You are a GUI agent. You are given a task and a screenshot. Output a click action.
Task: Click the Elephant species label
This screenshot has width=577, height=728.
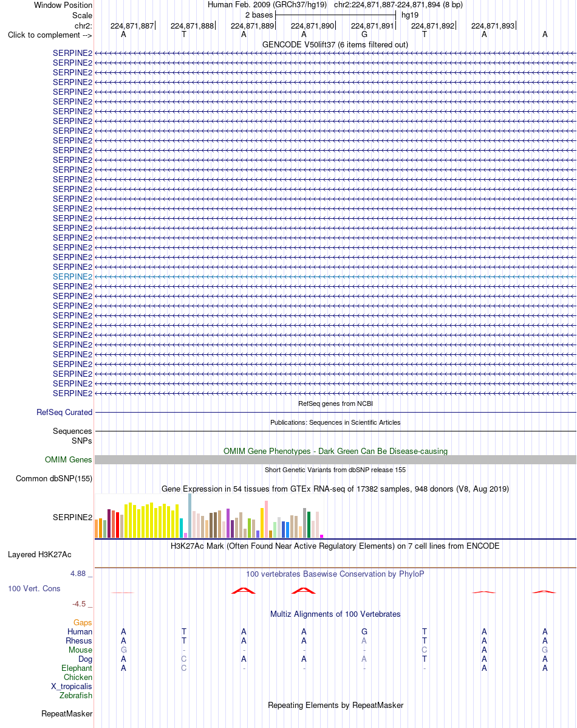pos(77,668)
